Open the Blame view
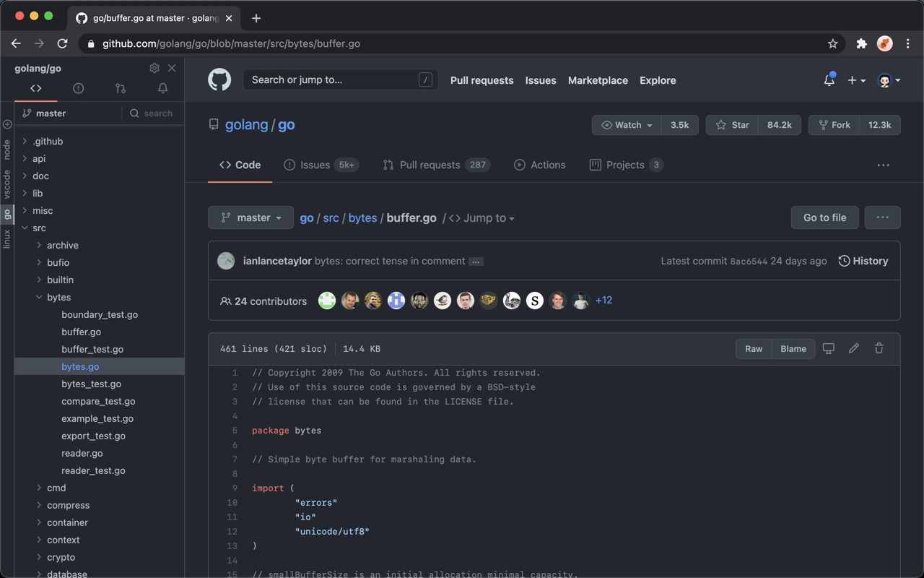The width and height of the screenshot is (924, 578). tap(793, 348)
